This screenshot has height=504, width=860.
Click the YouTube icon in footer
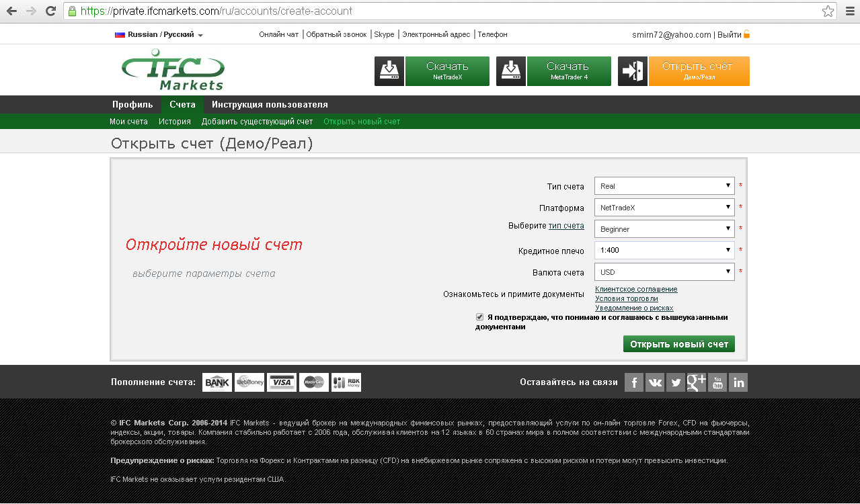point(717,382)
